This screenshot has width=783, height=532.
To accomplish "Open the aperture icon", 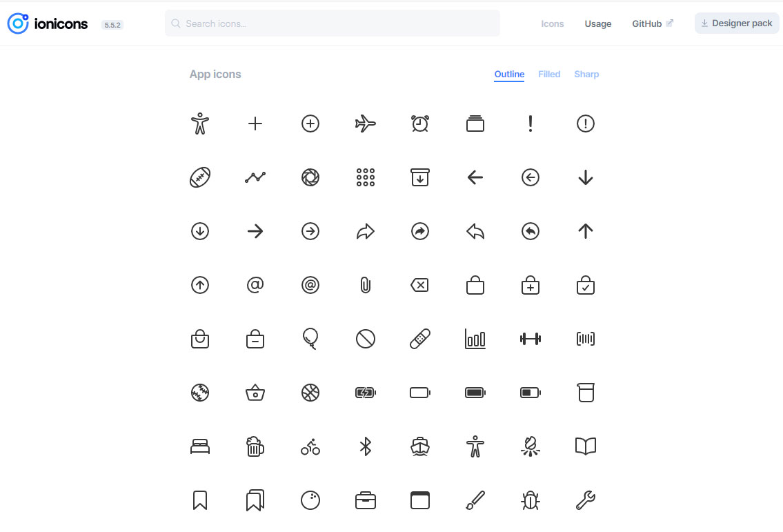I will [310, 177].
